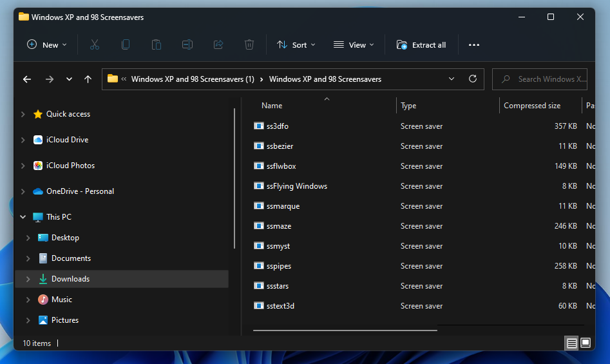The width and height of the screenshot is (610, 364).
Task: Click the Extract all button
Action: (422, 44)
